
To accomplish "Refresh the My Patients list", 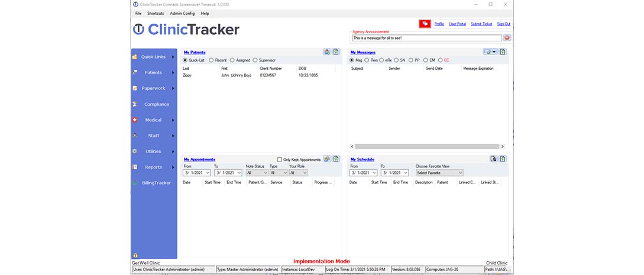I will (x=336, y=52).
